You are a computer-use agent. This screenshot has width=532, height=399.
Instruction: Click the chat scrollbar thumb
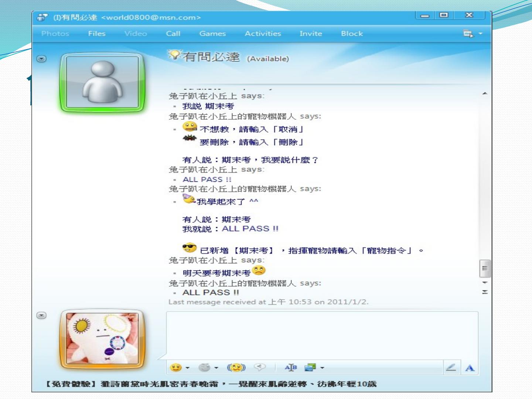click(485, 268)
